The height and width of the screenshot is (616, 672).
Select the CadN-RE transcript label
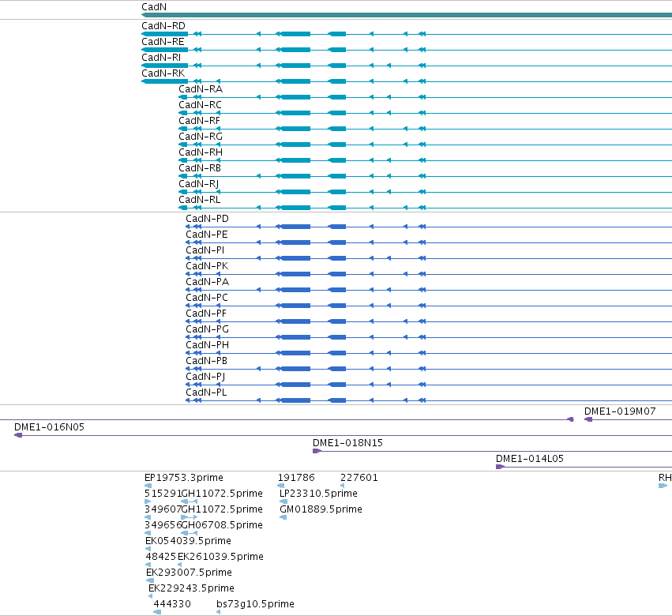(163, 42)
